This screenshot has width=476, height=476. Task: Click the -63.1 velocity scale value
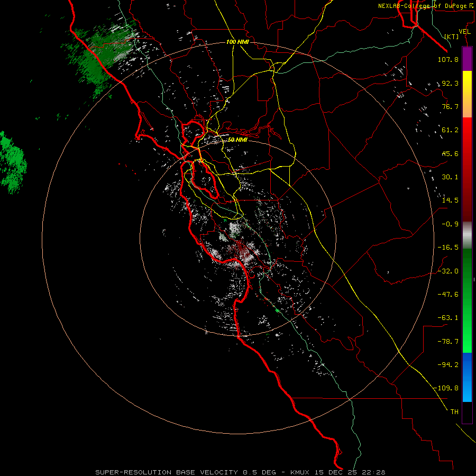pos(448,318)
